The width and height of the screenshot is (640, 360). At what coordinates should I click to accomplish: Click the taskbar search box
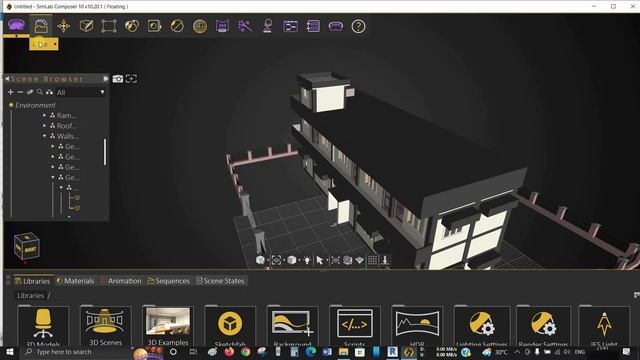click(78, 352)
